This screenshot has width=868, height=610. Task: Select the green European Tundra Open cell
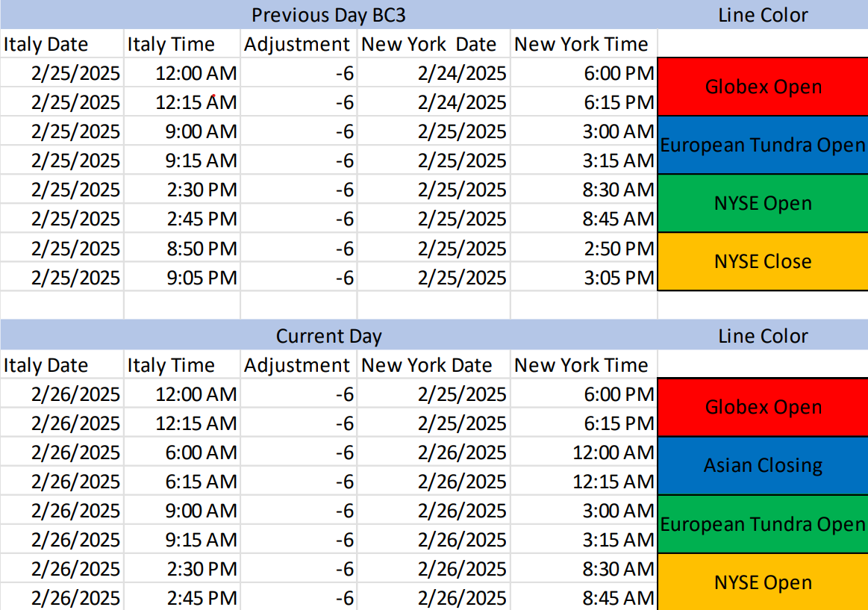762,524
